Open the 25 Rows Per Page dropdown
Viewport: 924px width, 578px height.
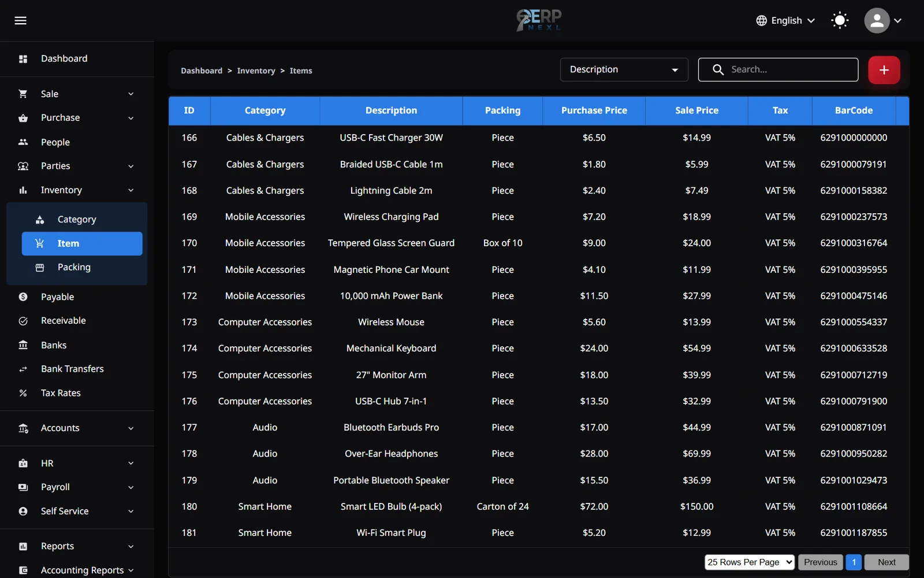750,562
